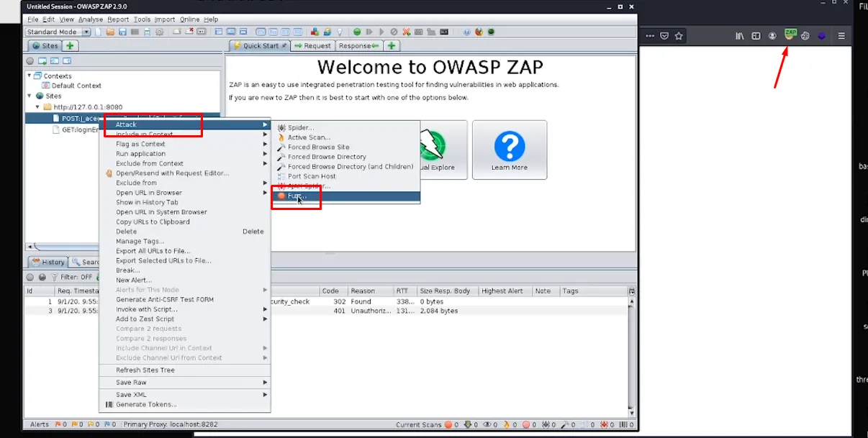Viewport: 868px width, 438px height.
Task: Choose Copy URLs to Clipboard
Action: [153, 222]
